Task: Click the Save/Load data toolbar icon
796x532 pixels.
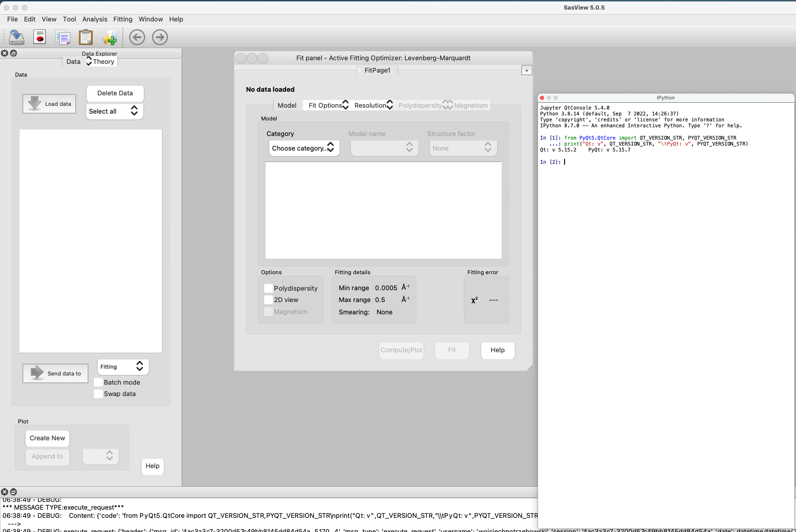Action: (16, 37)
